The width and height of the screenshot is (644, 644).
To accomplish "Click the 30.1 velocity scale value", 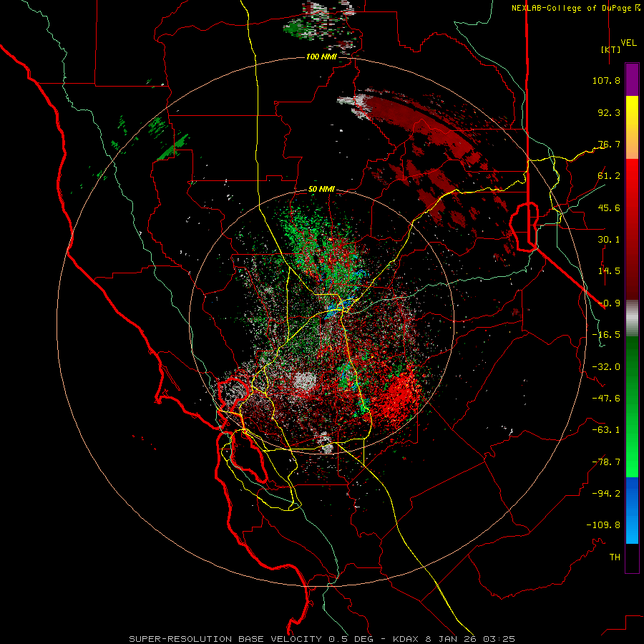I will click(609, 240).
